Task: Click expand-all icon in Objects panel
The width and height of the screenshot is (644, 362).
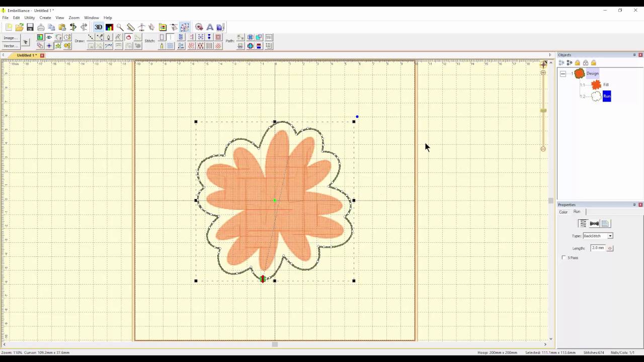Action: 561,63
